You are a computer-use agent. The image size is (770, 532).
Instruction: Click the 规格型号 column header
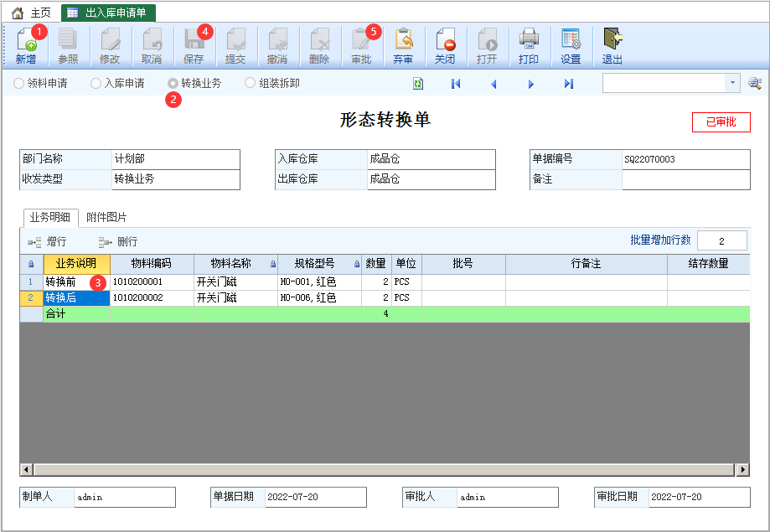320,264
